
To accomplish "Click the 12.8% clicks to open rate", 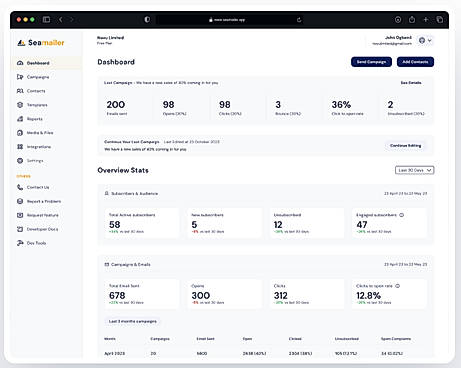I will [x=368, y=295].
